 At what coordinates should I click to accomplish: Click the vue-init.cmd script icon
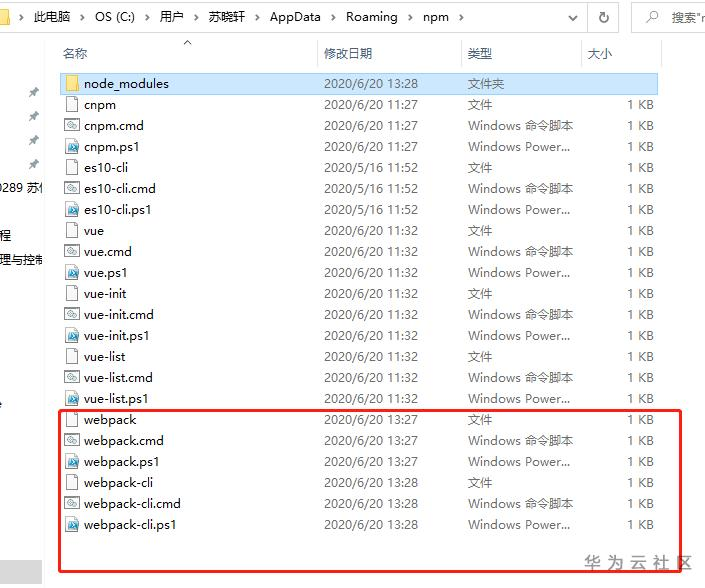coord(72,314)
